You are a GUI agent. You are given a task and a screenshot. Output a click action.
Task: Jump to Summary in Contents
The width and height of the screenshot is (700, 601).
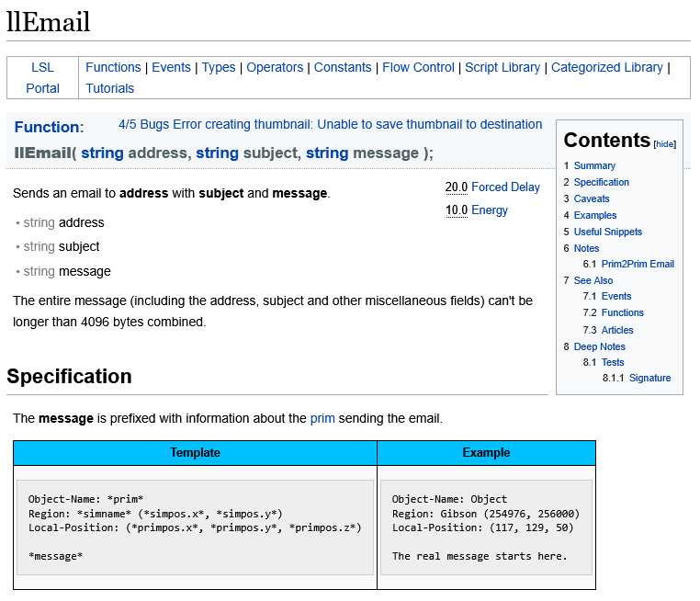(594, 165)
